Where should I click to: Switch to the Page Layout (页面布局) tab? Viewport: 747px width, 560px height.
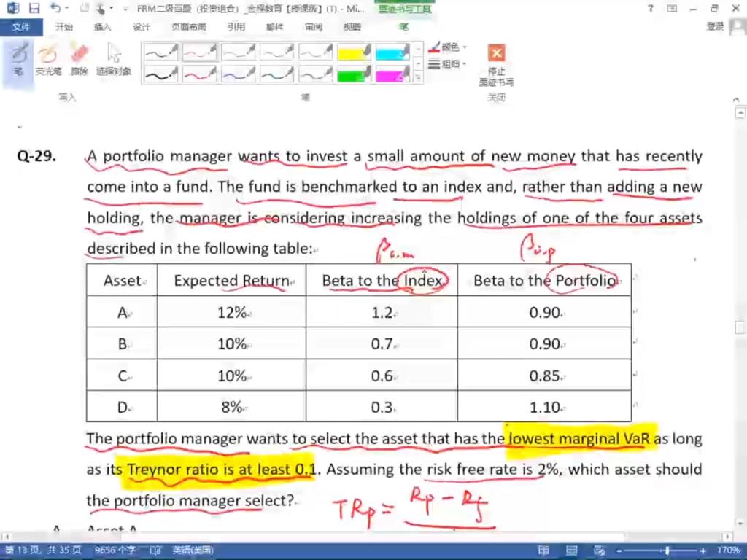[189, 27]
